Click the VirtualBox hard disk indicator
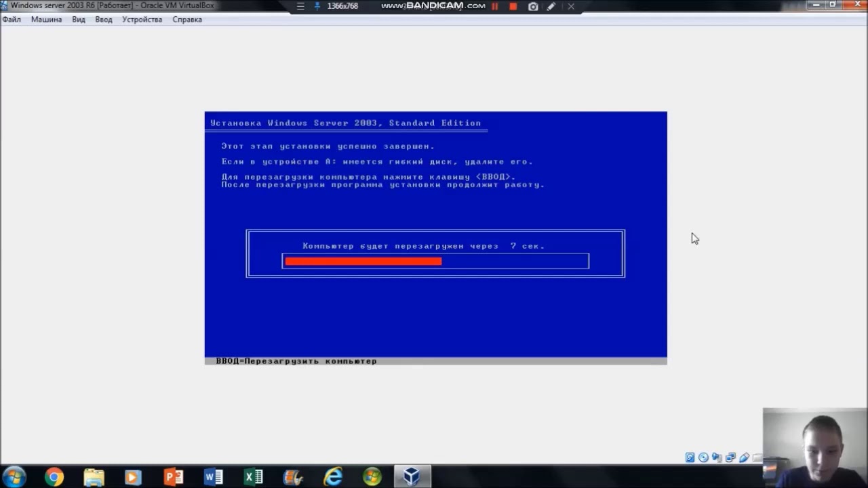Viewport: 868px width, 488px height. pyautogui.click(x=690, y=457)
